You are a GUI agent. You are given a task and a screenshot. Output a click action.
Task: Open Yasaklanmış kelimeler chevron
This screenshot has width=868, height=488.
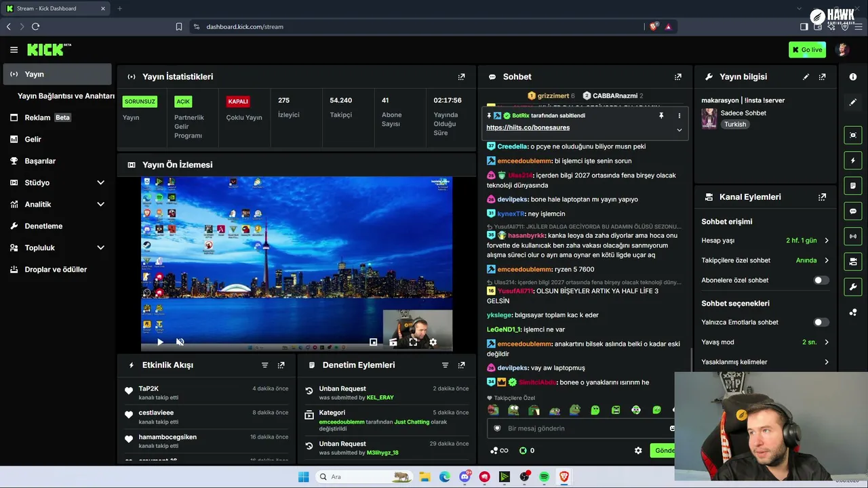pos(826,362)
